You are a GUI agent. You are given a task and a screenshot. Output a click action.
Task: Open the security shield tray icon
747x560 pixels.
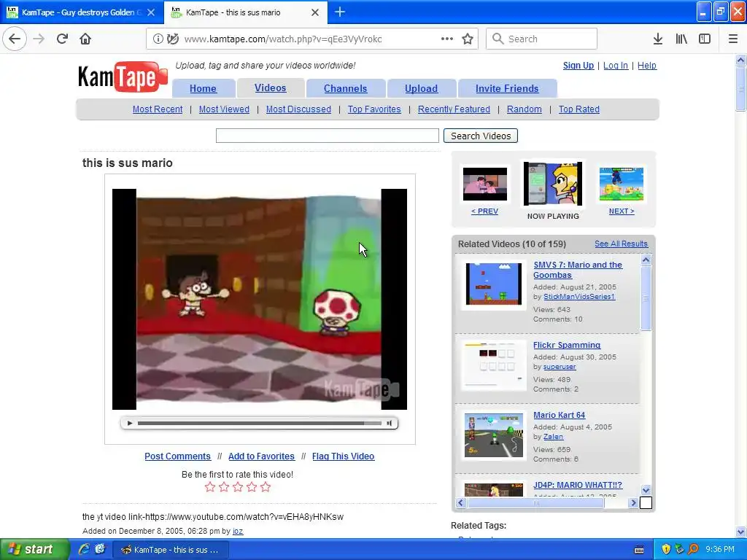coord(666,550)
